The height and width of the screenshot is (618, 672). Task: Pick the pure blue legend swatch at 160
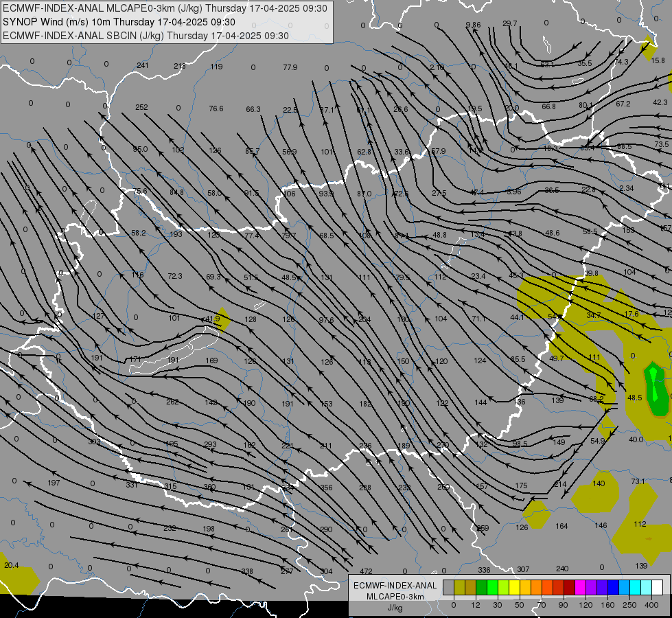click(614, 587)
